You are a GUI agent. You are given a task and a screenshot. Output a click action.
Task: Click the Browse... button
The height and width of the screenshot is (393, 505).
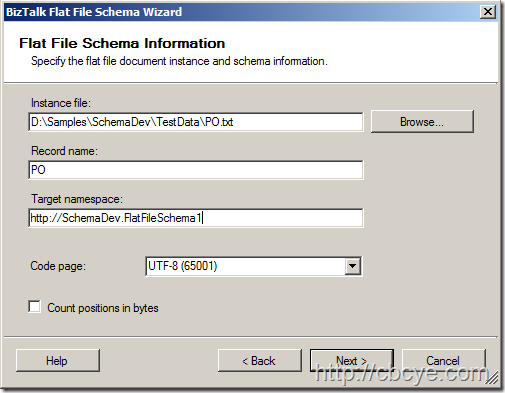(422, 122)
